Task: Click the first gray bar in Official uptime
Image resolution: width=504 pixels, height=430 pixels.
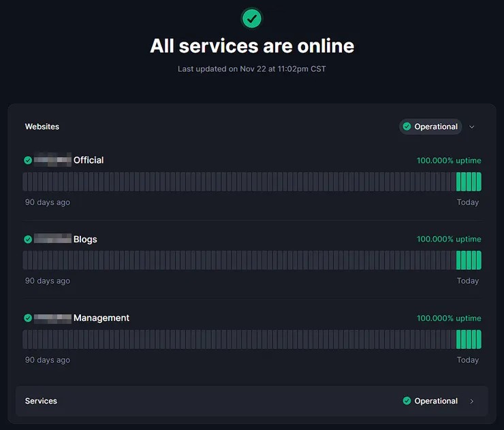Action: pyautogui.click(x=25, y=182)
